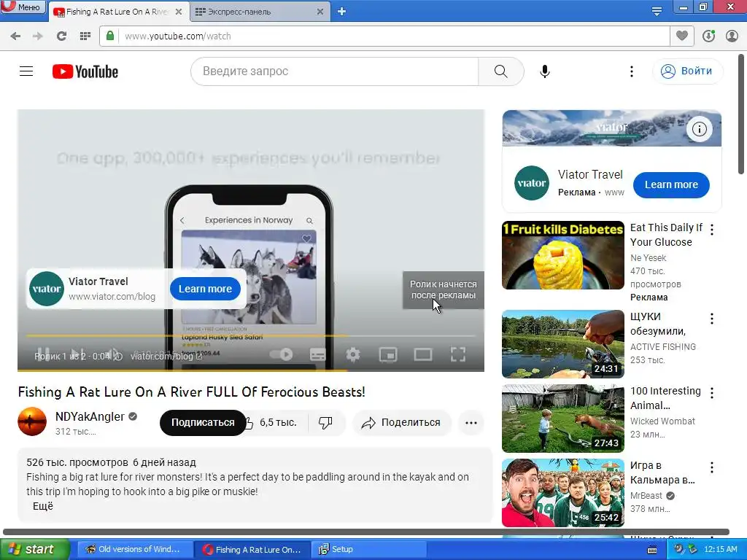Viewport: 747px width, 560px height.
Task: Dislike the video with thumbs down
Action: click(326, 422)
